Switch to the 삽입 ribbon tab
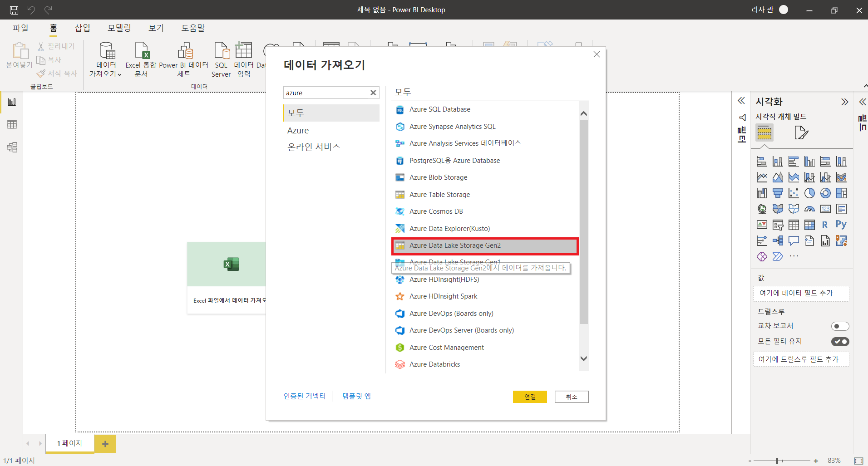Image resolution: width=868 pixels, height=466 pixels. click(82, 28)
